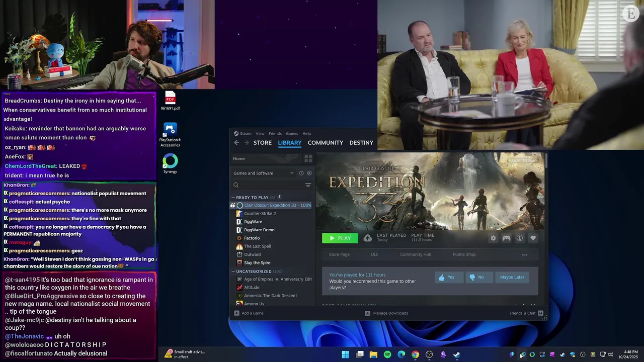Open game settings gear for Expedition 33

(x=493, y=238)
